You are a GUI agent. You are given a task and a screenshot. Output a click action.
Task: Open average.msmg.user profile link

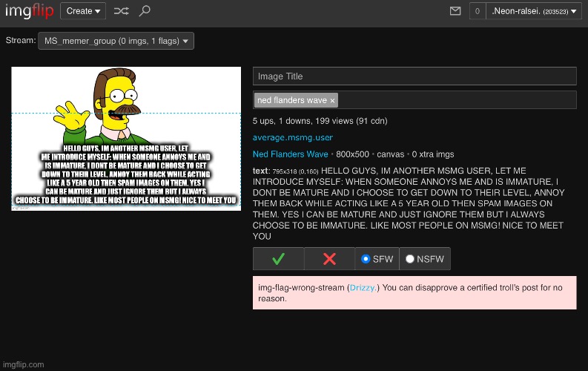point(292,137)
